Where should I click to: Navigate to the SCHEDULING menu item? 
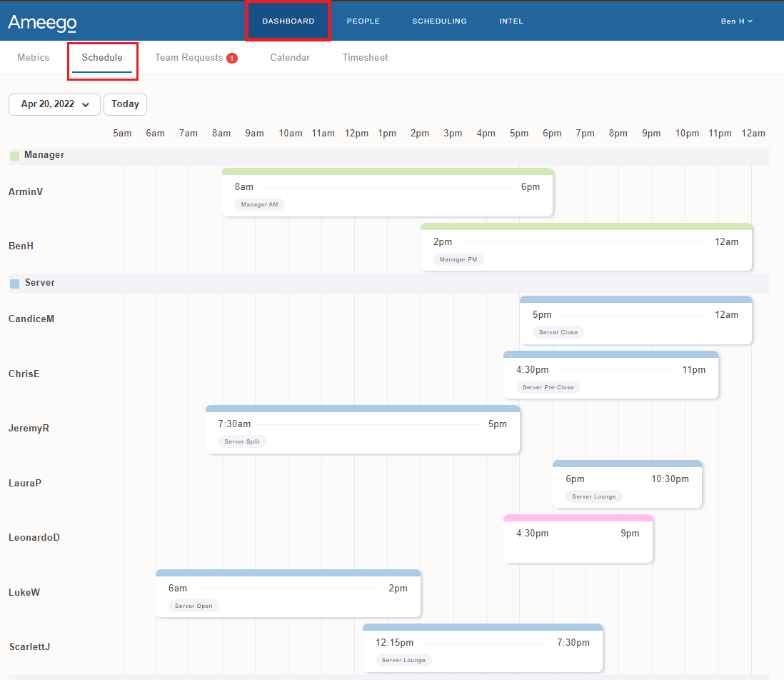(439, 21)
